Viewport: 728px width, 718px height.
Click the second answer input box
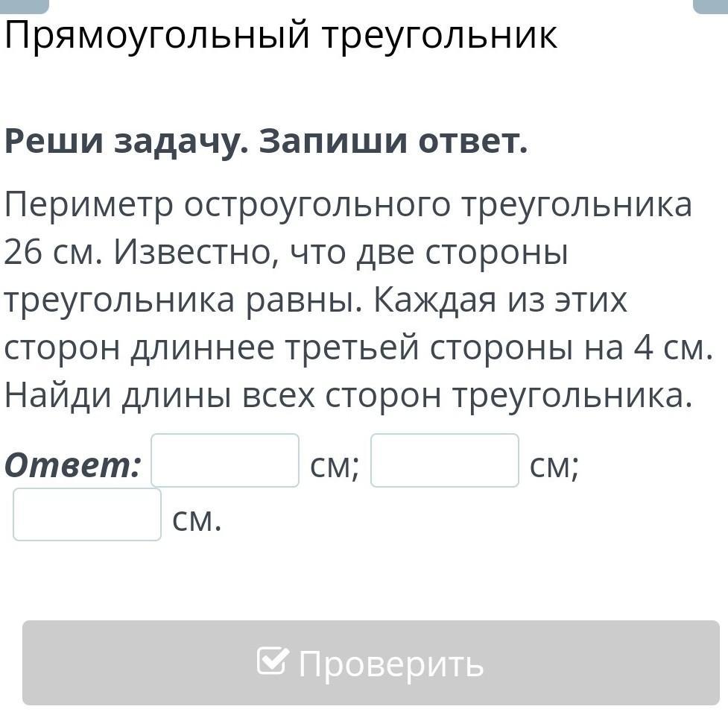[x=444, y=461]
